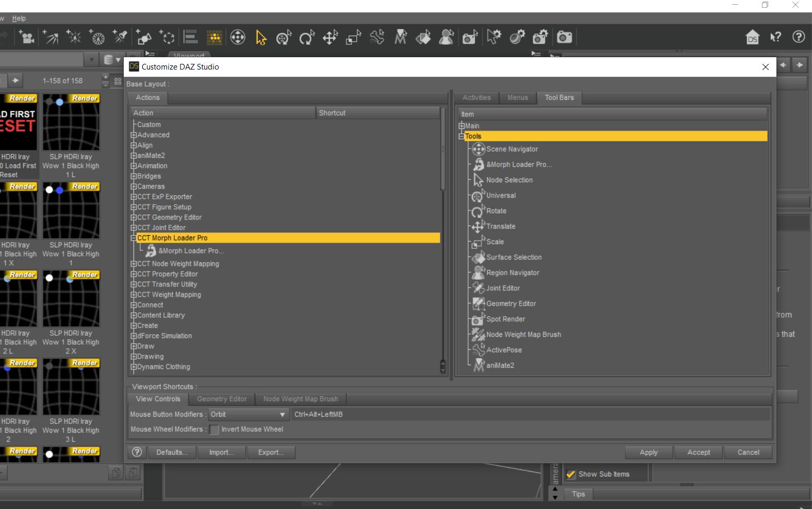Click the New Camera icon in main toolbar
The height and width of the screenshot is (509, 812).
[27, 37]
